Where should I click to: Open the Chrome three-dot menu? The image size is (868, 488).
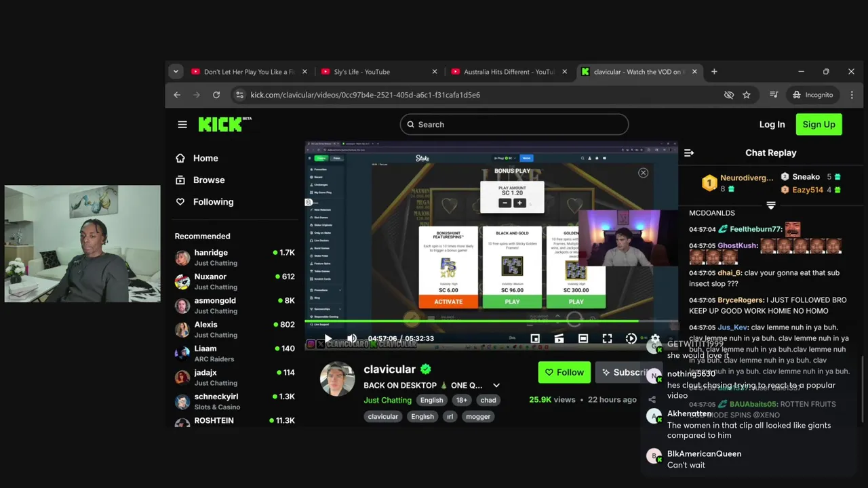tap(852, 95)
